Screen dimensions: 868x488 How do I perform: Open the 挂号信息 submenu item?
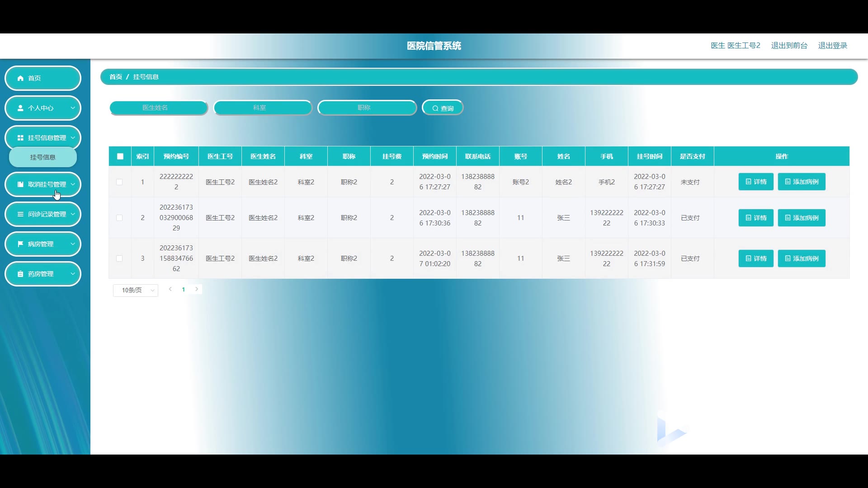click(x=43, y=157)
